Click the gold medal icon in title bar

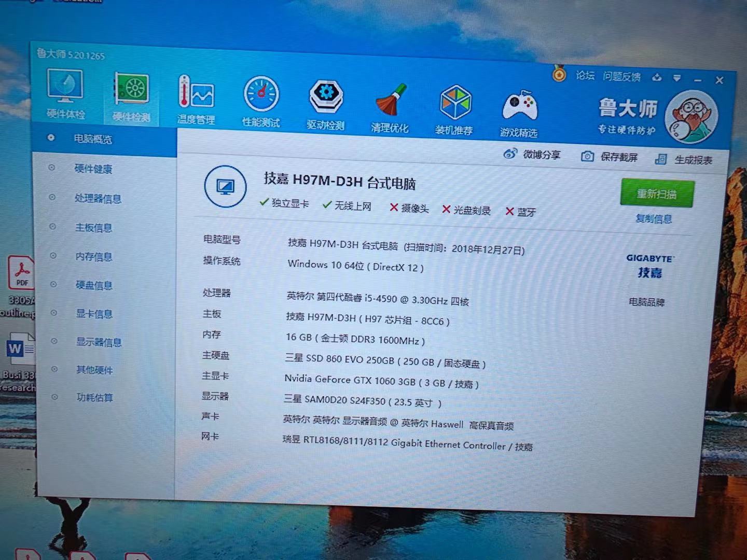tap(559, 74)
